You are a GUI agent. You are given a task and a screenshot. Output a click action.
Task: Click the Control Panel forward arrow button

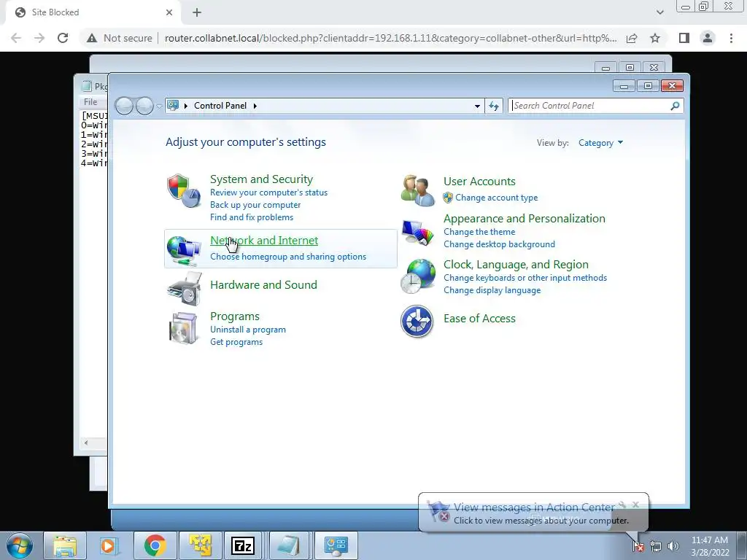144,106
